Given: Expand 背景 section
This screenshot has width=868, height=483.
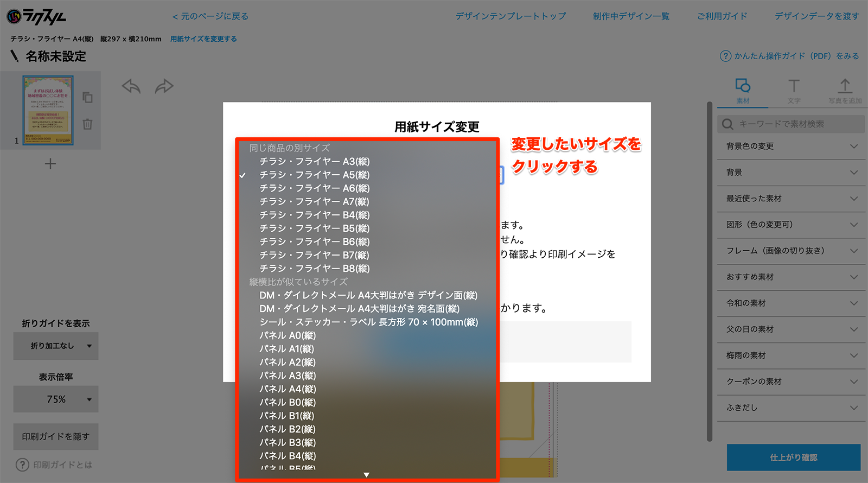Looking at the screenshot, I should coord(791,173).
